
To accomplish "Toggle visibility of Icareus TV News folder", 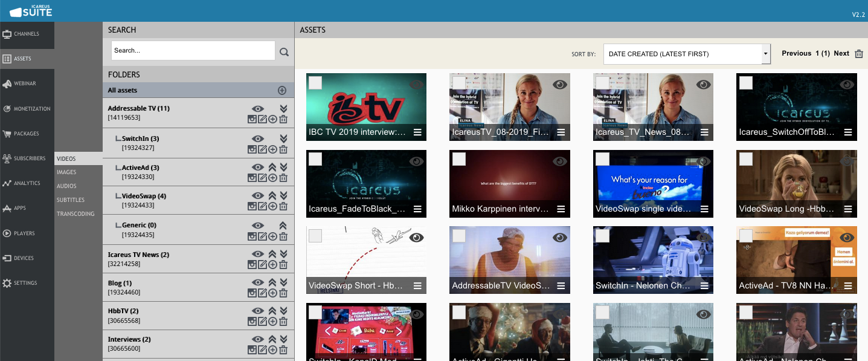I will 258,255.
